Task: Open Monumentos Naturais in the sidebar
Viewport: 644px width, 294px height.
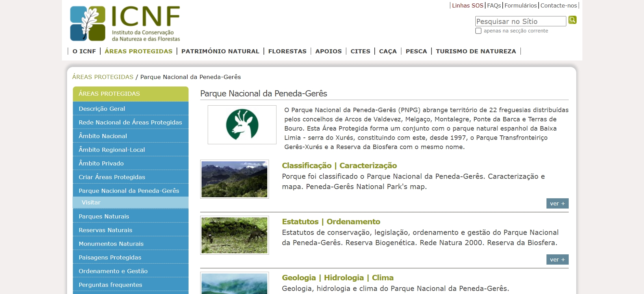Action: pos(131,243)
